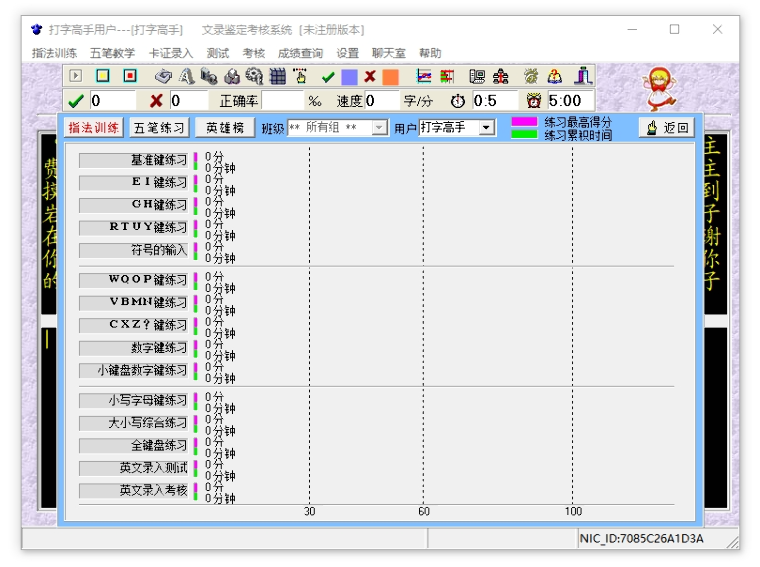760x567 pixels.
Task: Click the red square stop toolbar icon
Action: point(130,76)
